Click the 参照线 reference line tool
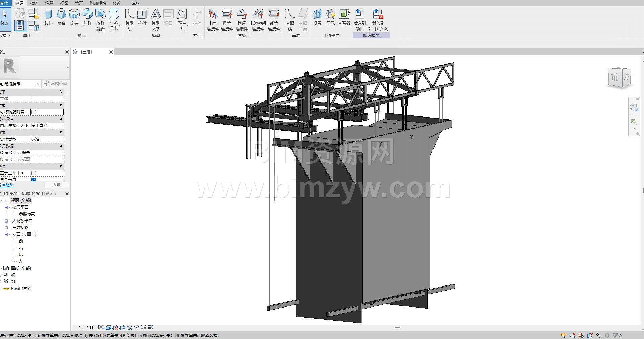Viewport: 644px width, 339px height. point(290,20)
